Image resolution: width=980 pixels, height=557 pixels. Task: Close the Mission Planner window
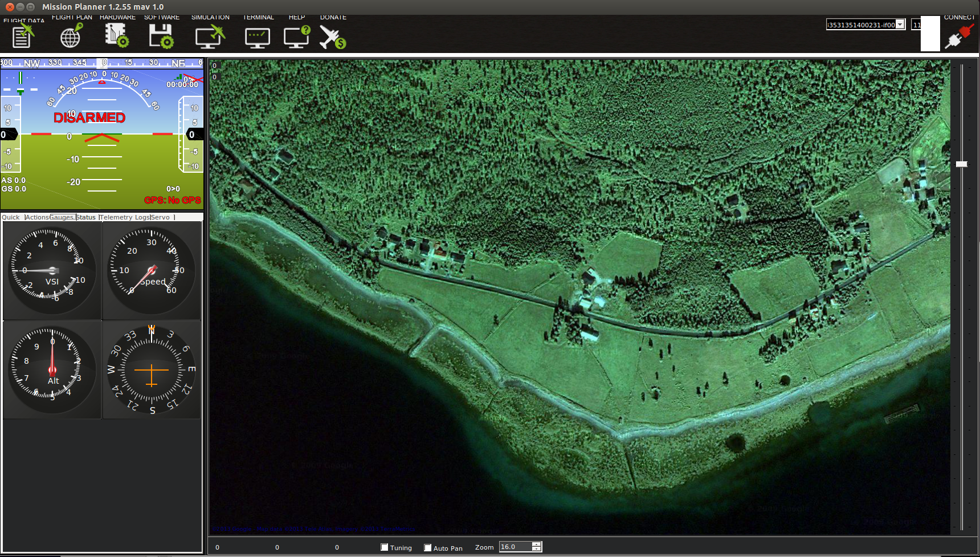10,7
